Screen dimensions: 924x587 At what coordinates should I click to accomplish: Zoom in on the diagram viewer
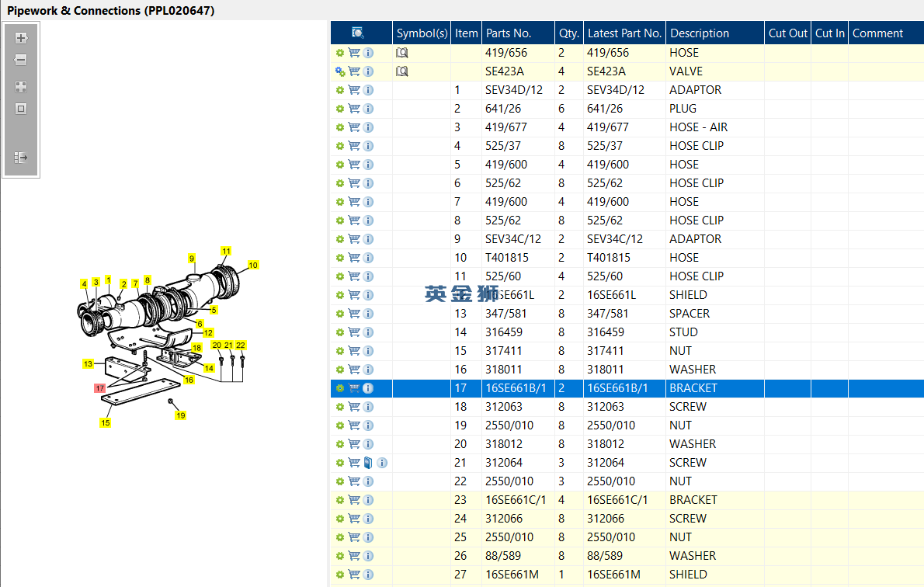[x=21, y=38]
